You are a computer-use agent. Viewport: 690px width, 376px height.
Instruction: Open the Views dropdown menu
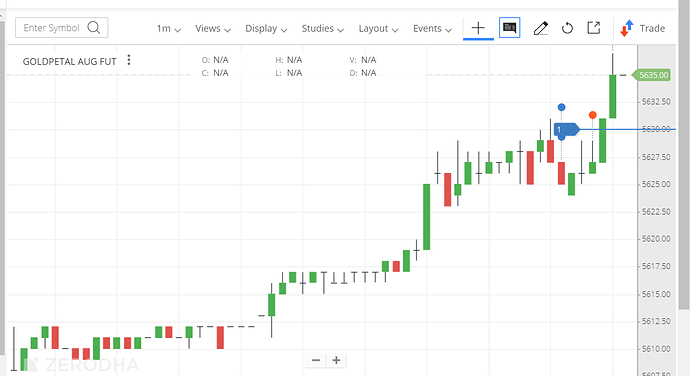(x=213, y=29)
